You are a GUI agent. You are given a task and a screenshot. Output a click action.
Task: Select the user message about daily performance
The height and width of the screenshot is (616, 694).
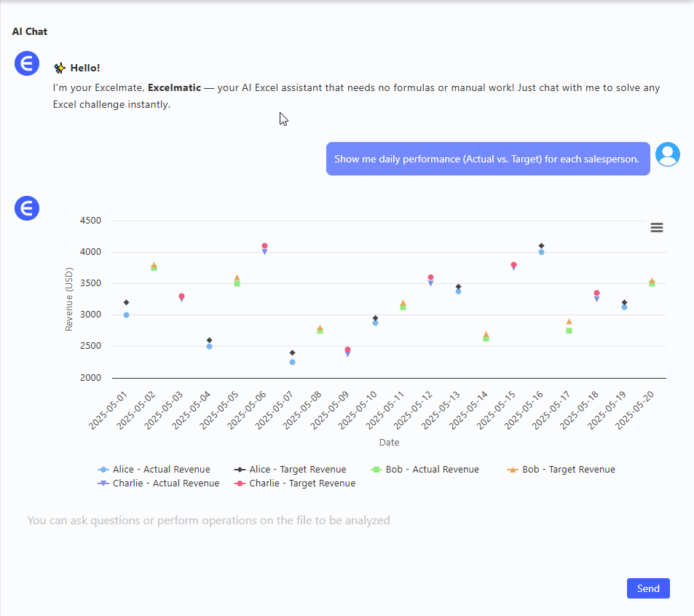pyautogui.click(x=487, y=159)
